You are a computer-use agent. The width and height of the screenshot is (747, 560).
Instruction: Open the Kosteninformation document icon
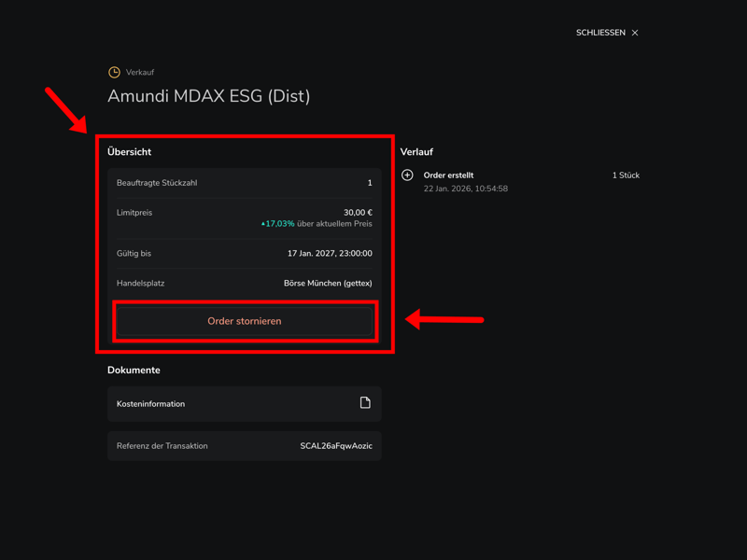click(365, 403)
